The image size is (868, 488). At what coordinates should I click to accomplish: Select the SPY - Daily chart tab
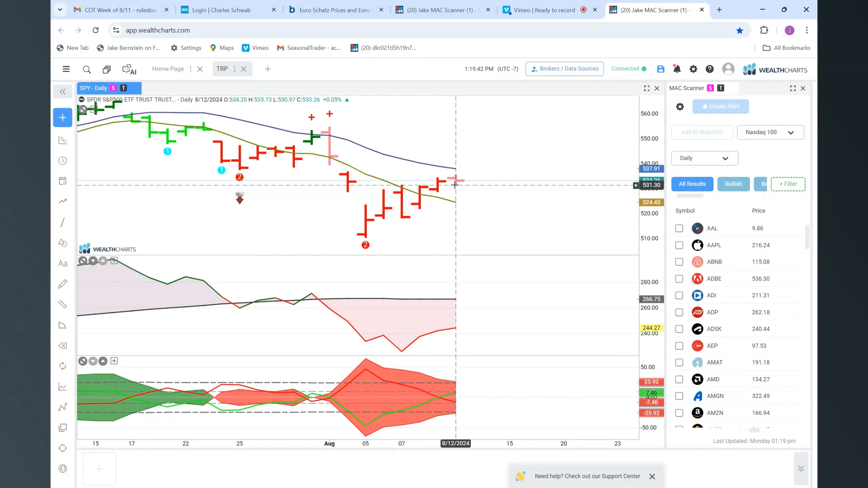tap(109, 88)
